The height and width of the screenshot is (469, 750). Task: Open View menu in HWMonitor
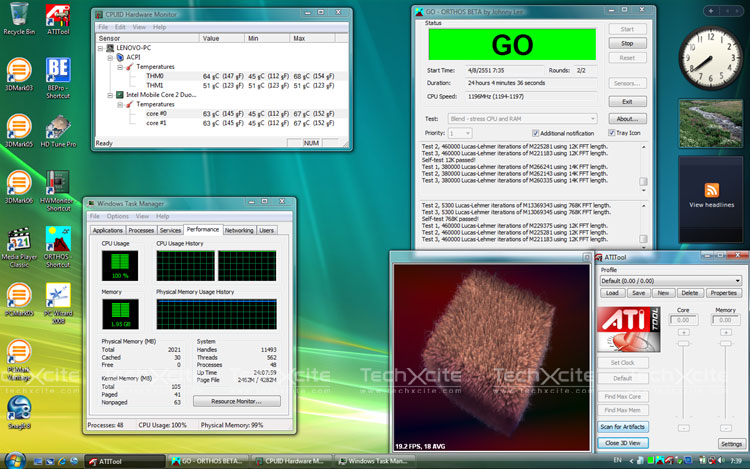(x=139, y=27)
